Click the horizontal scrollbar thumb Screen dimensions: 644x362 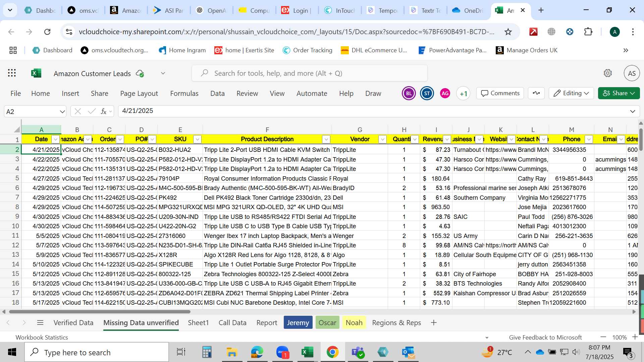[100, 312]
